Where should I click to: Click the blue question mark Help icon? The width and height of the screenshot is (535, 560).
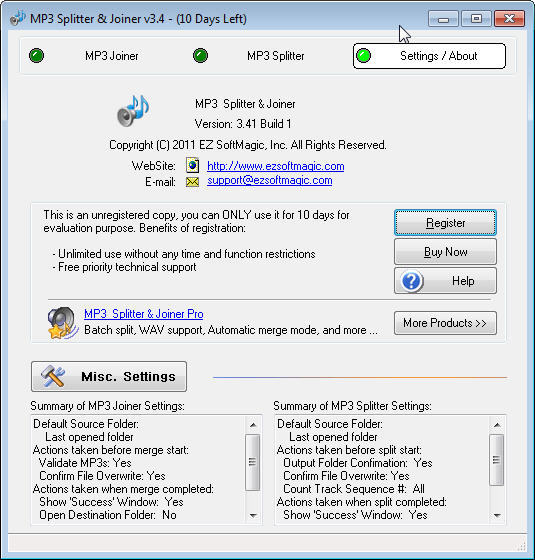411,281
